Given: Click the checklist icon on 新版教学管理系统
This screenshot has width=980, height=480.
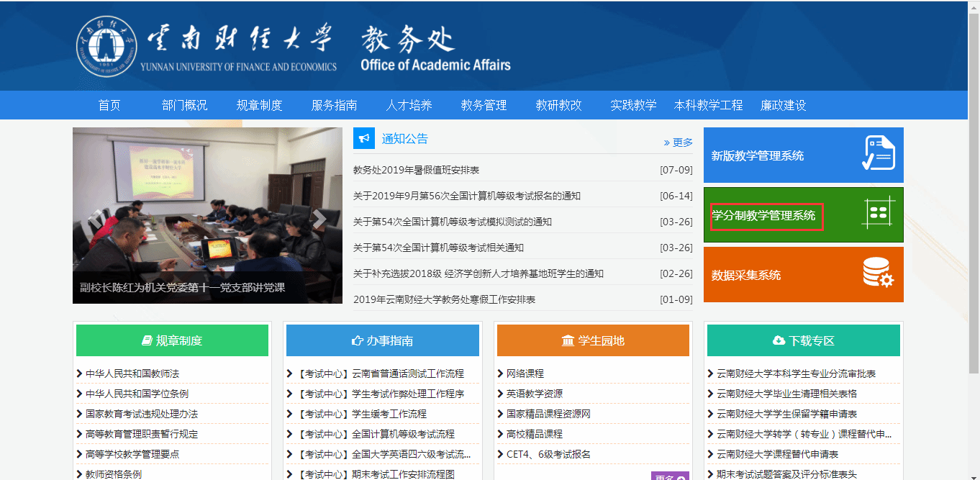Looking at the screenshot, I should tap(878, 153).
